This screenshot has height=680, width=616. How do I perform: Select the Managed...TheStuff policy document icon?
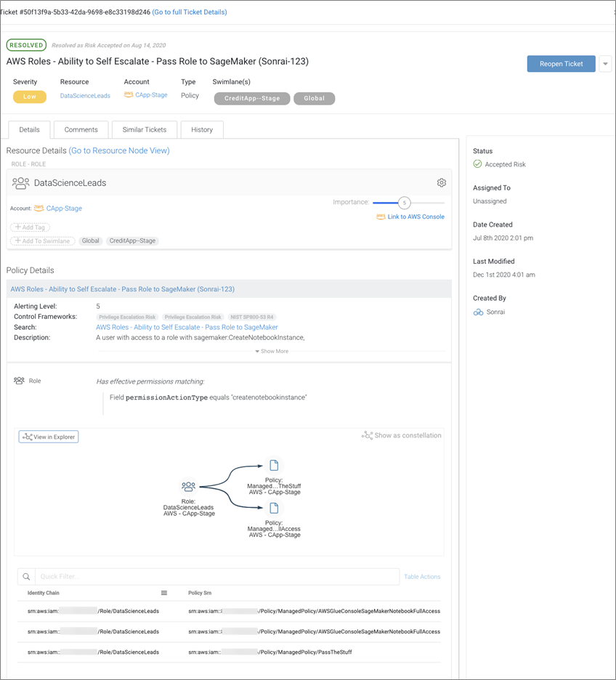(x=274, y=466)
